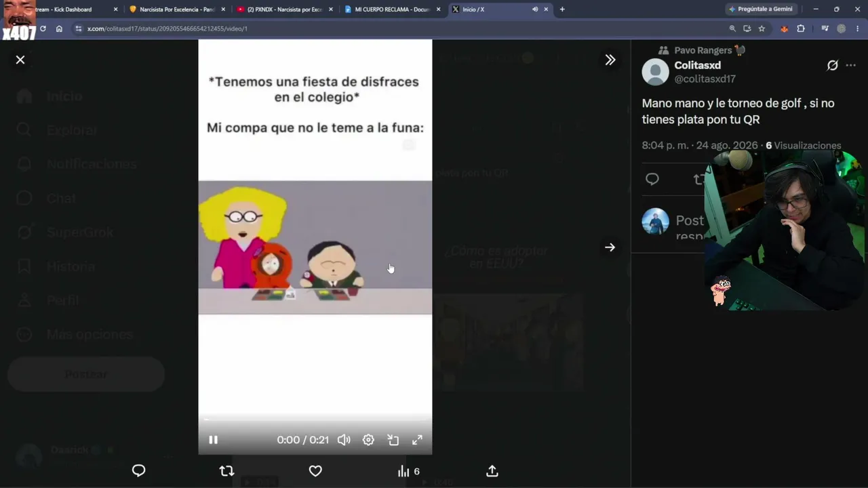Enable picture-in-picture for the video
This screenshot has height=488, width=868.
(393, 440)
